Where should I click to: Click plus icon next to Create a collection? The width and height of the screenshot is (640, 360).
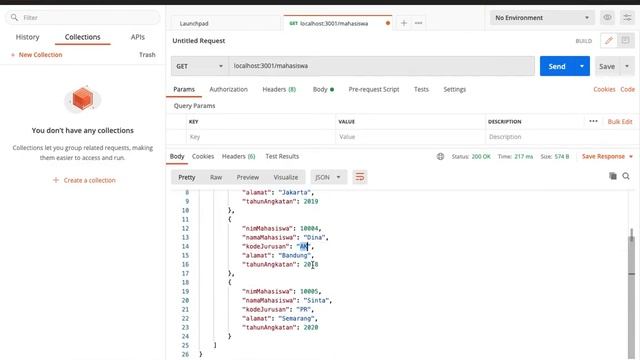(56, 180)
